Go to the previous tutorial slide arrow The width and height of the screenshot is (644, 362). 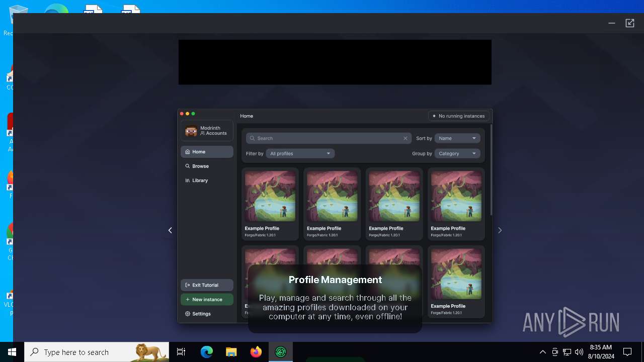[170, 230]
